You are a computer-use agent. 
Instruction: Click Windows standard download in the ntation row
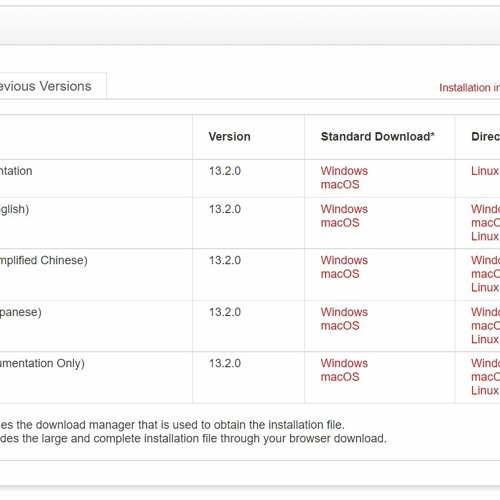tap(344, 171)
